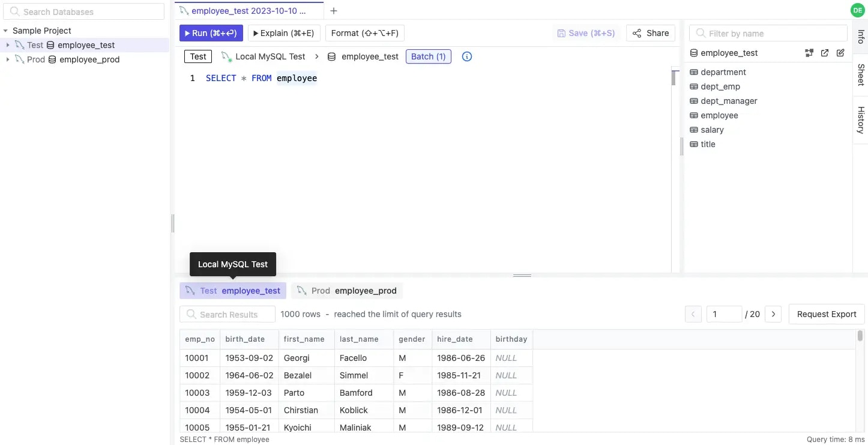Click the department table icon
The height and width of the screenshot is (445, 868).
pos(694,72)
